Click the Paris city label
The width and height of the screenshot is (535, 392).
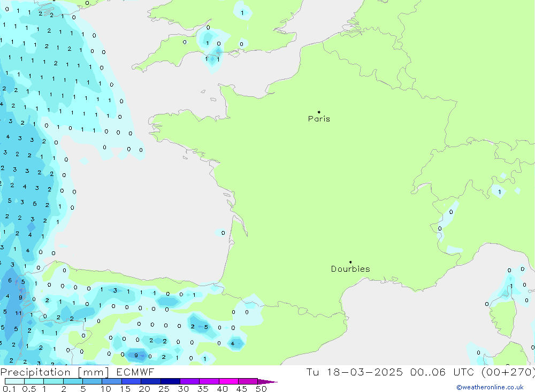pyautogui.click(x=319, y=119)
